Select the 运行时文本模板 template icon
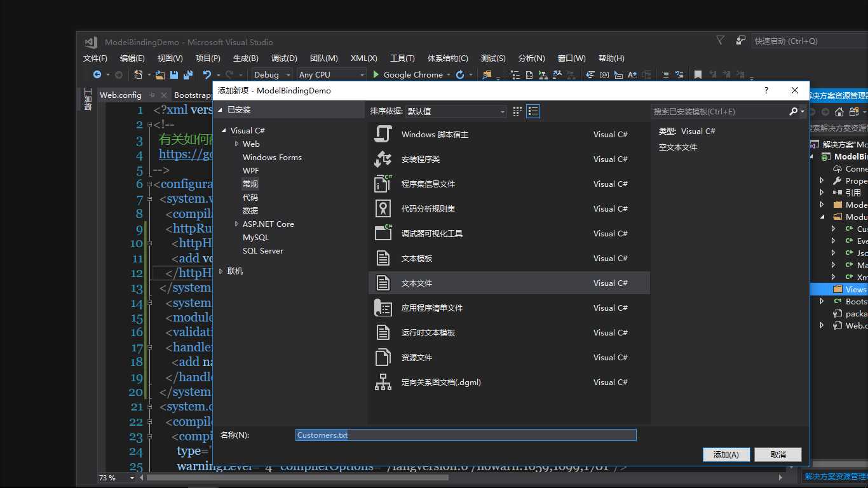 [x=383, y=332]
